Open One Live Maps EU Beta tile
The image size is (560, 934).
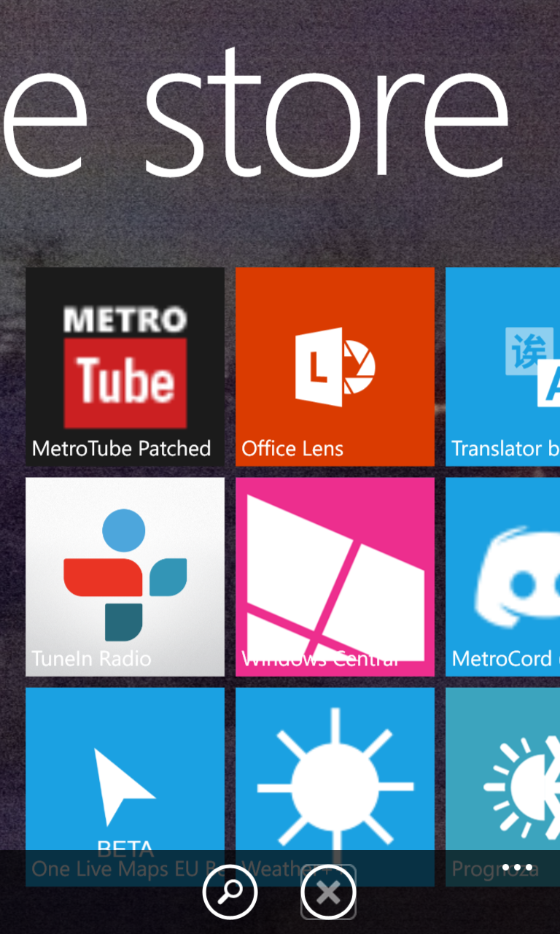pos(125,787)
